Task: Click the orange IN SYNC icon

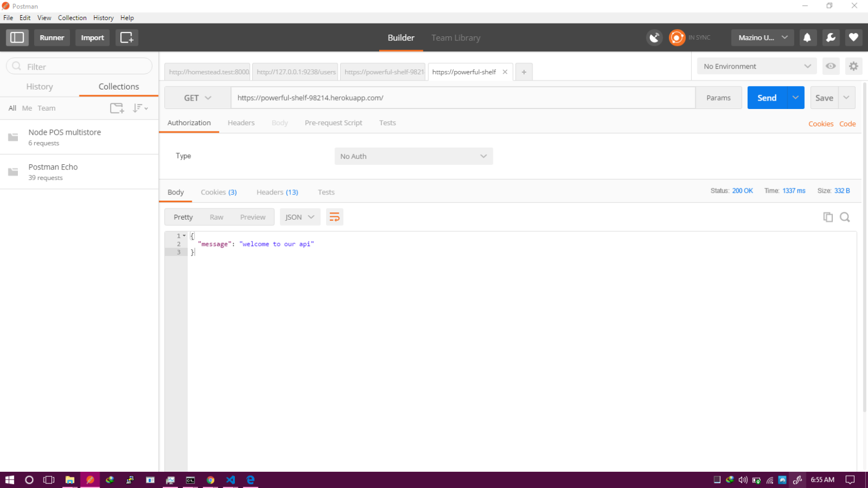Action: coord(677,37)
